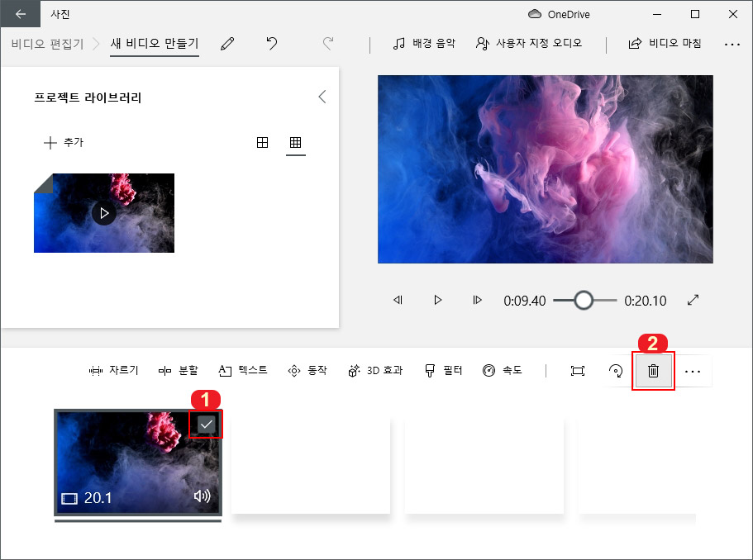Expand preview to full screen
753x560 pixels.
point(693,301)
